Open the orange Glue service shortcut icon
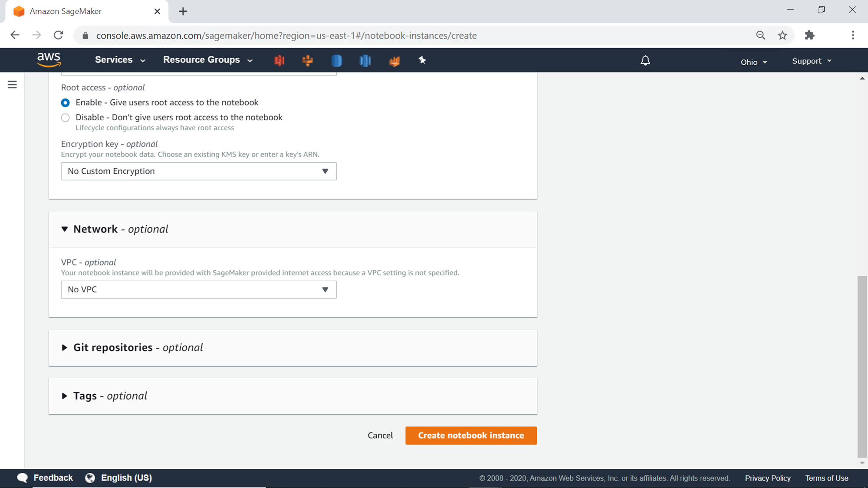Viewport: 868px width, 488px height. coord(308,60)
